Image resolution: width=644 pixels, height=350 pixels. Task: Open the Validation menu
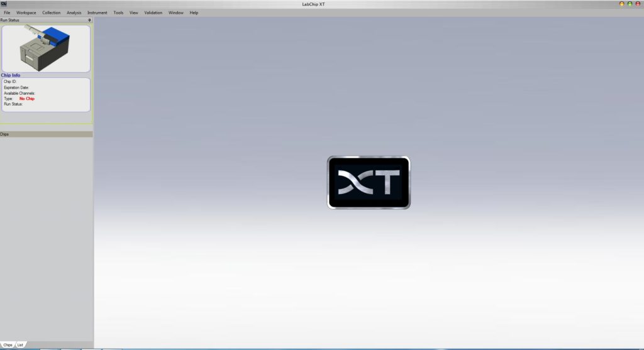click(x=153, y=13)
